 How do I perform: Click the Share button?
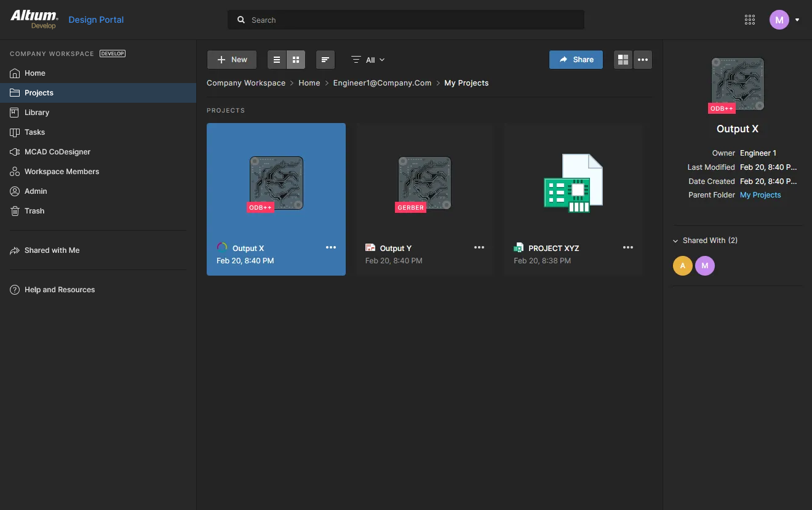pyautogui.click(x=576, y=60)
